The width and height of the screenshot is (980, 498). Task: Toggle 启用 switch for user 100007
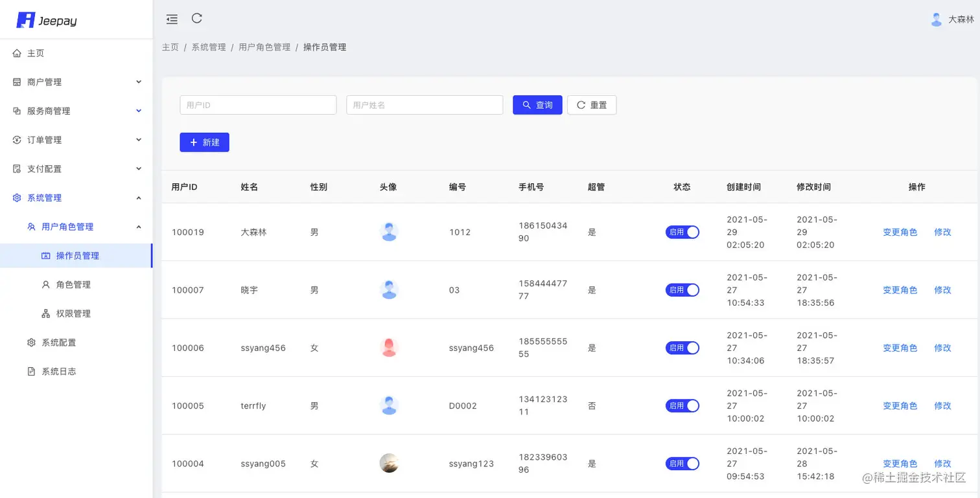(682, 289)
